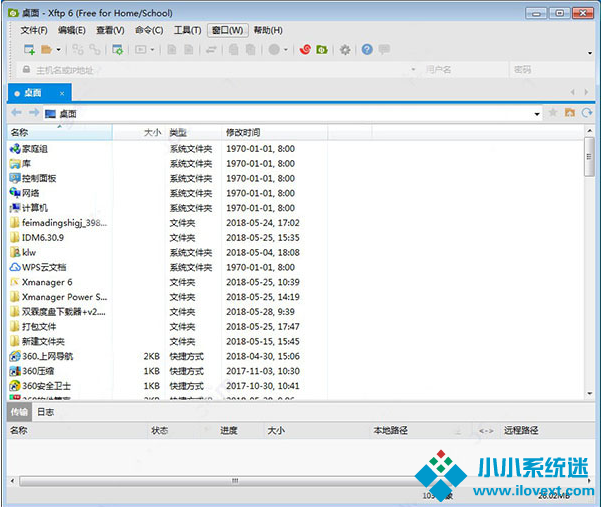Open the 帮助(H) menu

coord(268,30)
